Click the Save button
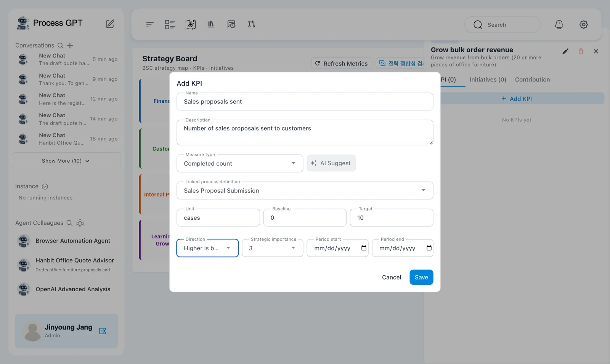The image size is (610, 364). (x=421, y=277)
